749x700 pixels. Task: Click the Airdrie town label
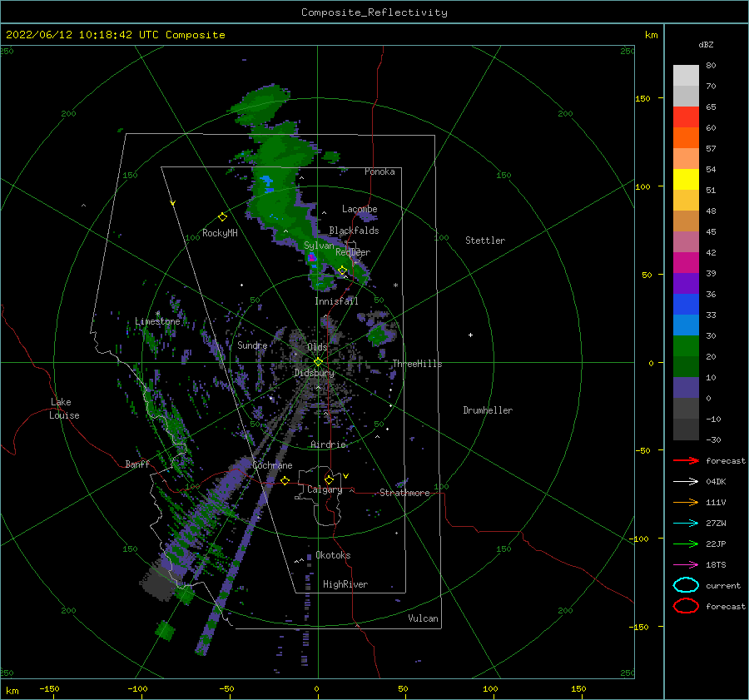point(328,444)
